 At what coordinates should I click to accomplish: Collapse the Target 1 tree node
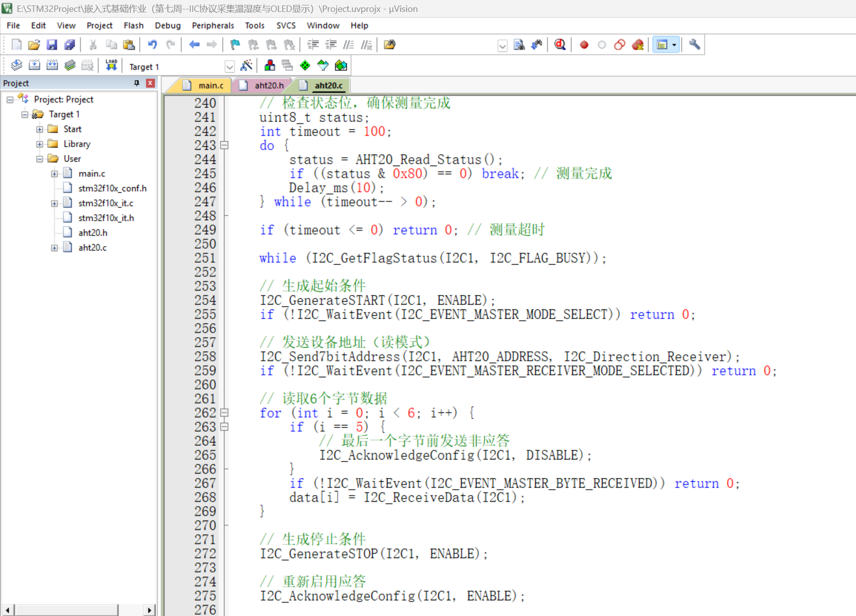pyautogui.click(x=25, y=115)
